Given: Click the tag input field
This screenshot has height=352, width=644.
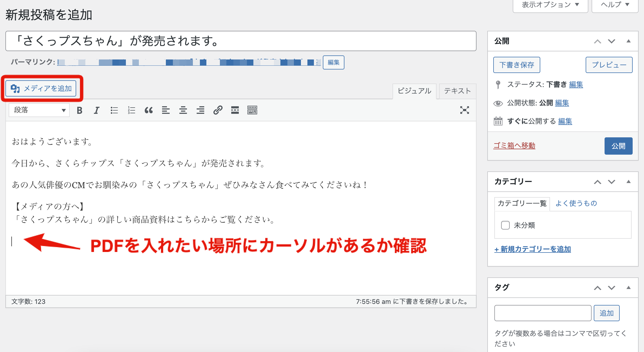Looking at the screenshot, I should (x=543, y=313).
